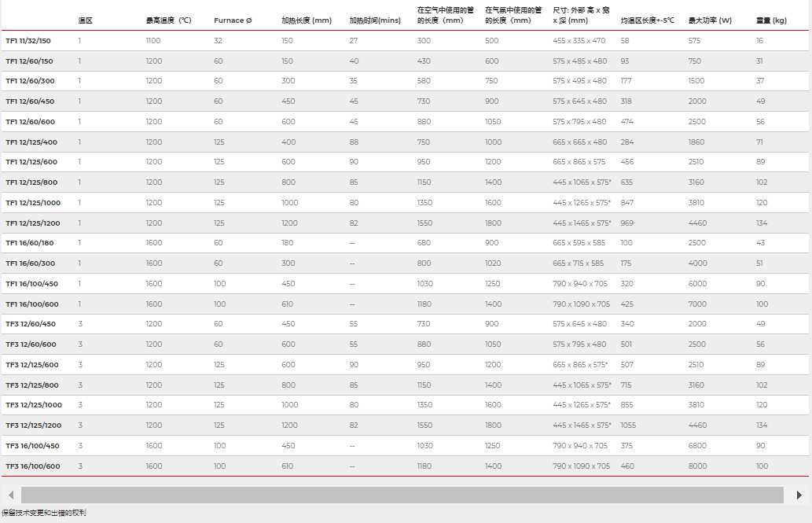812x523 pixels.
Task: Click the horizontal scrollbar thumb
Action: (x=402, y=495)
